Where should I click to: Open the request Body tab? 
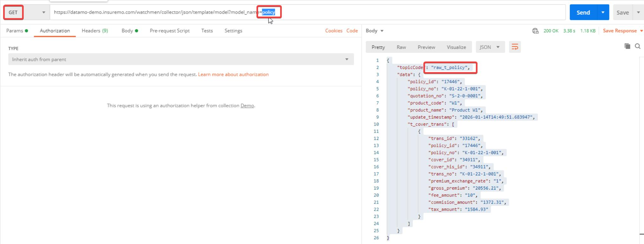[x=130, y=31]
